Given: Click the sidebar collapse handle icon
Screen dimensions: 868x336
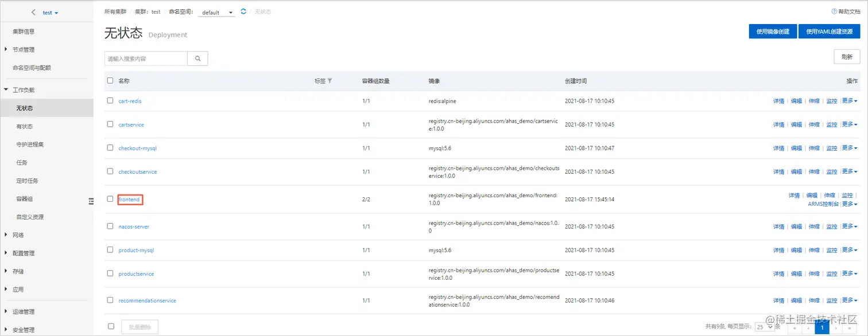Looking at the screenshot, I should (91, 201).
